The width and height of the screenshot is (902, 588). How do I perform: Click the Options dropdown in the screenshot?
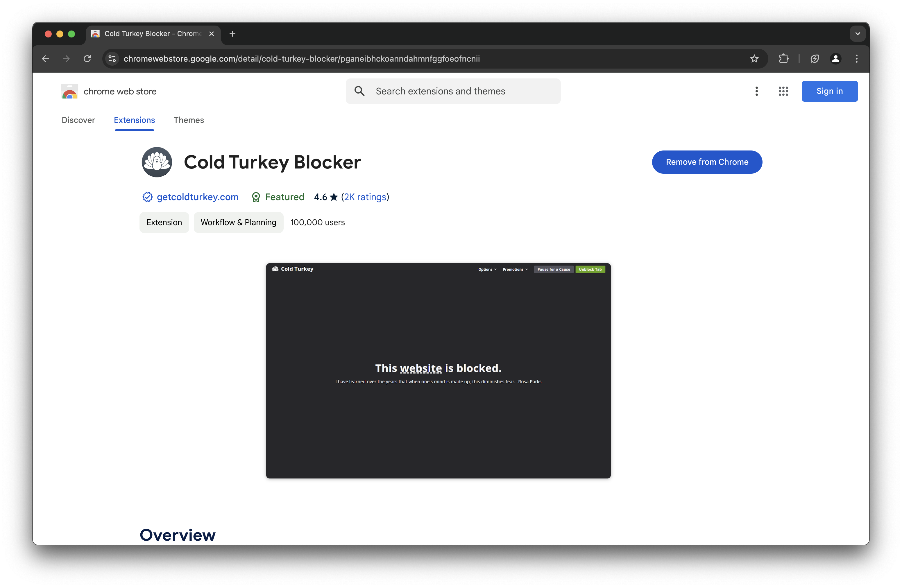click(x=487, y=269)
